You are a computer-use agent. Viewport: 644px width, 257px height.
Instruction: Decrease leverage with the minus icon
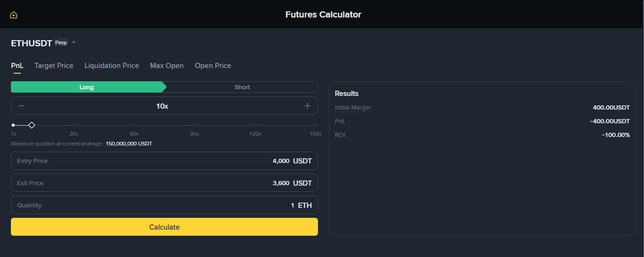coord(22,106)
